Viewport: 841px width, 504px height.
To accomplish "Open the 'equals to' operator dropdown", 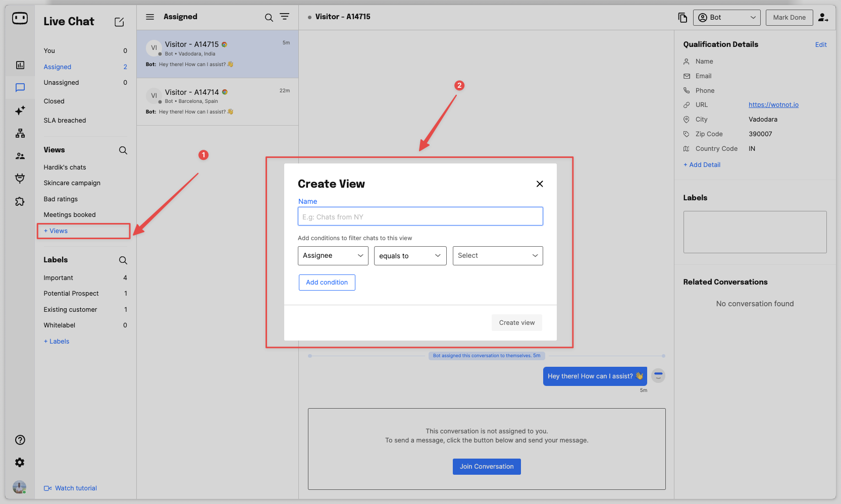I will pyautogui.click(x=410, y=256).
